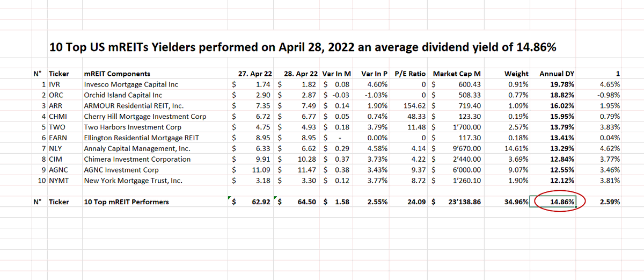The image size is (644, 280).
Task: Click the 64.50 total for 28 April
Action: tap(307, 202)
